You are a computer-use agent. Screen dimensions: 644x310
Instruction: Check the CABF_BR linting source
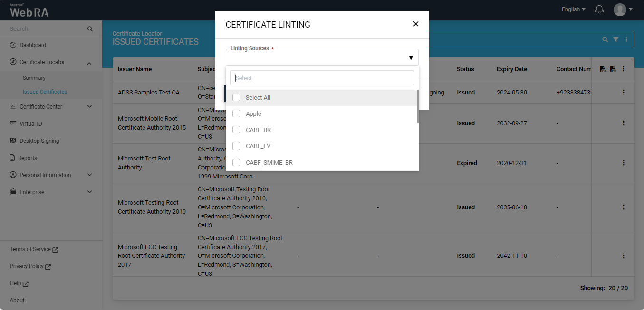pyautogui.click(x=236, y=130)
